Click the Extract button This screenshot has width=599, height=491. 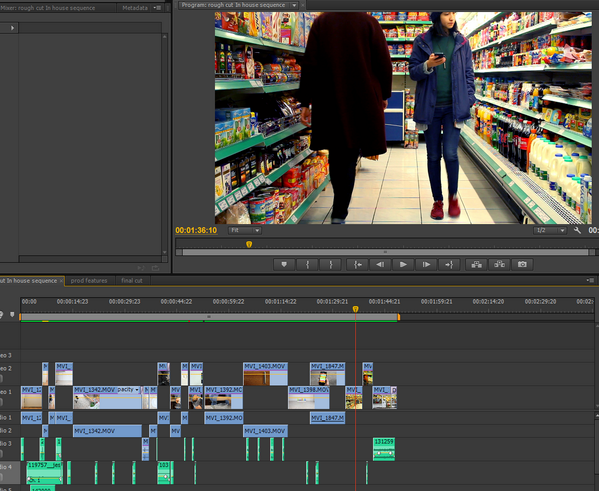(x=499, y=264)
